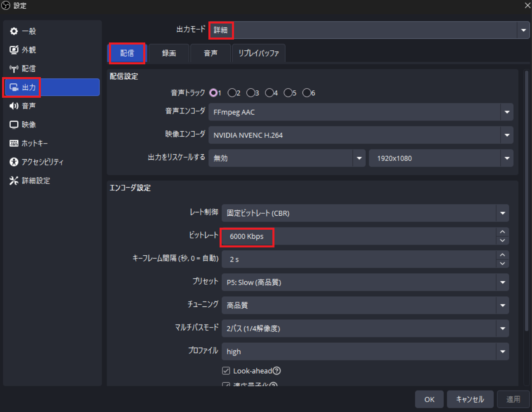This screenshot has width=532, height=412.
Task: Click the キーフレーム間隔 2 s input field
Action: click(358, 259)
